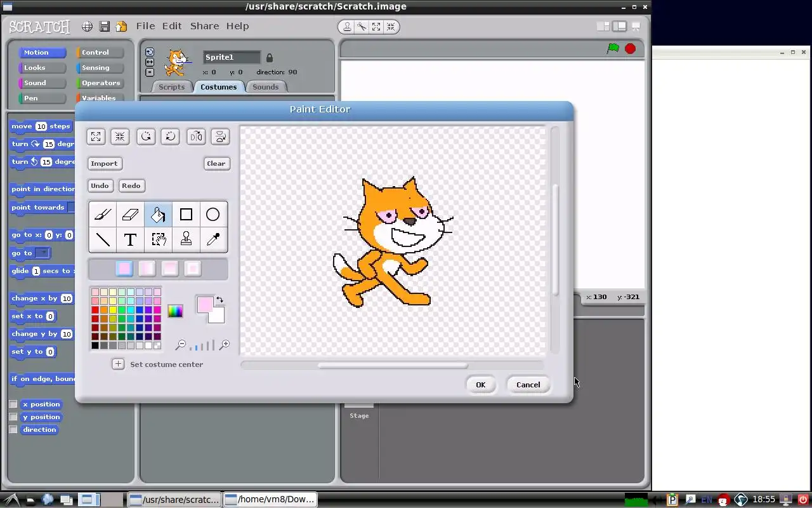Select the horizontal gradient fill option

pos(147,269)
